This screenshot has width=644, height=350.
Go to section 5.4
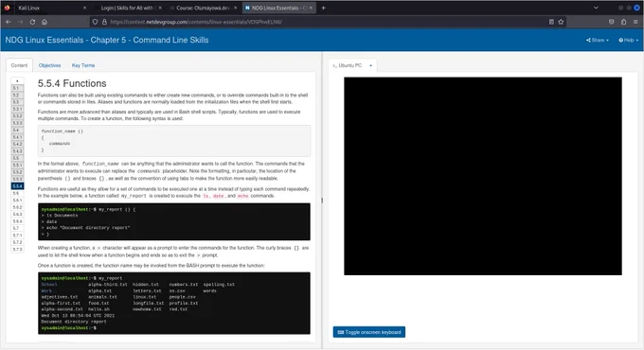pyautogui.click(x=17, y=130)
